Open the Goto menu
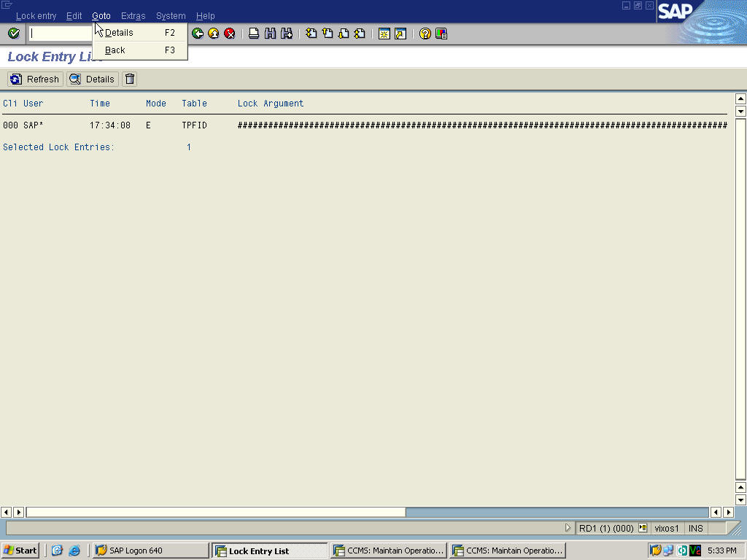 pos(101,15)
